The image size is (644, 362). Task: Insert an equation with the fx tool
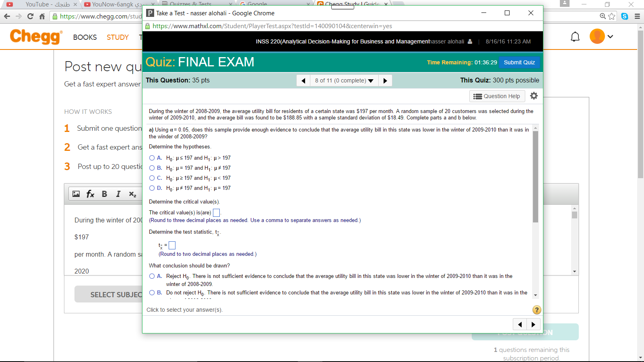[90, 194]
